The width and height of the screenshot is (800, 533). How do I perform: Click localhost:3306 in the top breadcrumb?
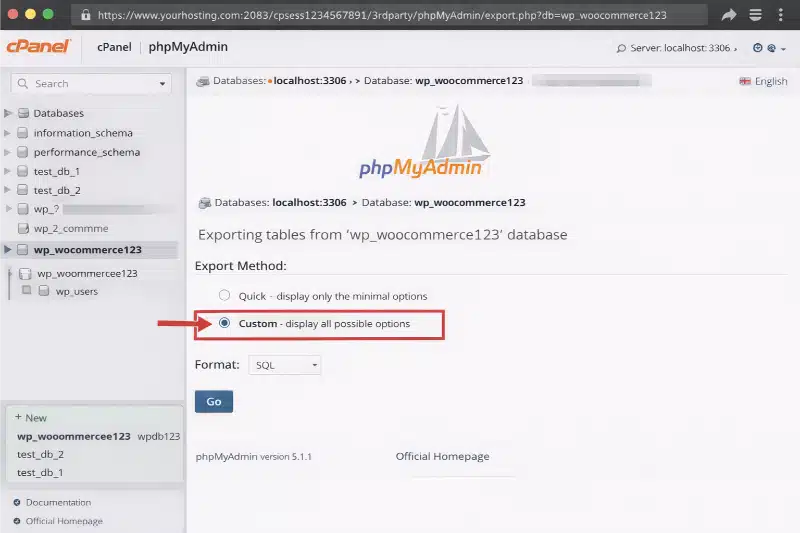310,81
